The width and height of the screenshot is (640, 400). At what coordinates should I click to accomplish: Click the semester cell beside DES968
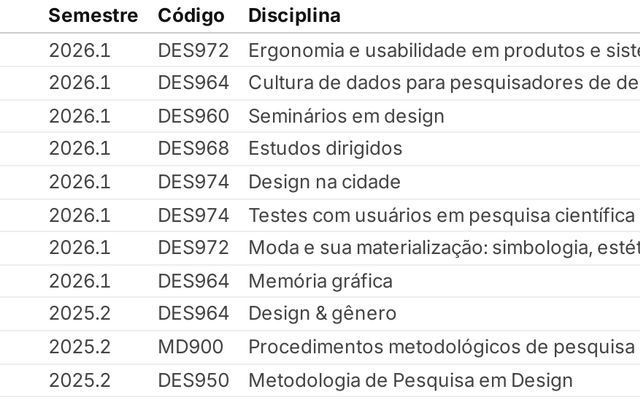(80, 149)
